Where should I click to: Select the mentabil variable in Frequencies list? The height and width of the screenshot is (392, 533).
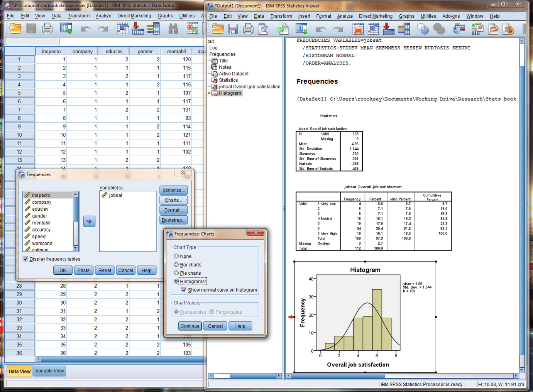point(41,223)
